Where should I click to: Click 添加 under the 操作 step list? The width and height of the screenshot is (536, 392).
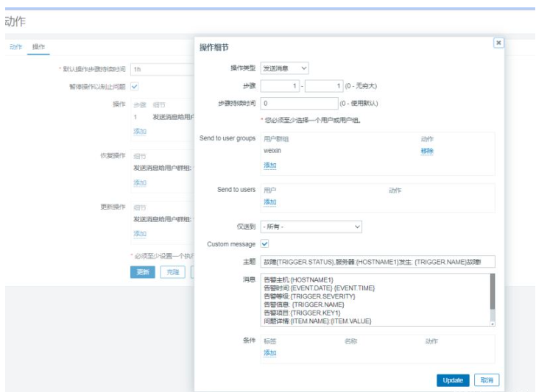point(139,132)
